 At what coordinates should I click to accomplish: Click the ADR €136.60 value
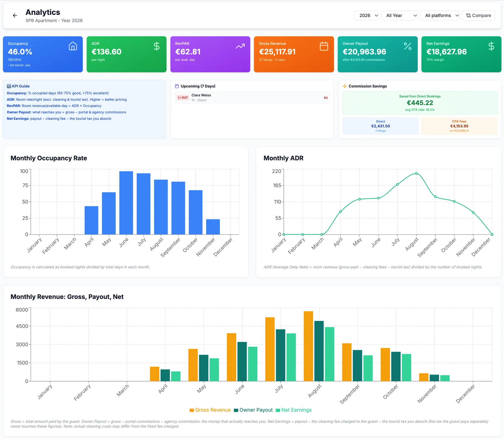point(106,52)
